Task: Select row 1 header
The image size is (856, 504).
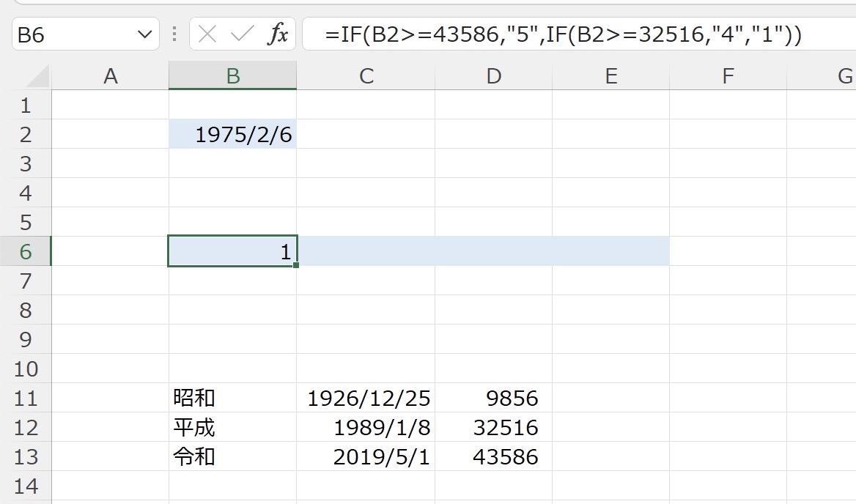Action: (x=26, y=105)
